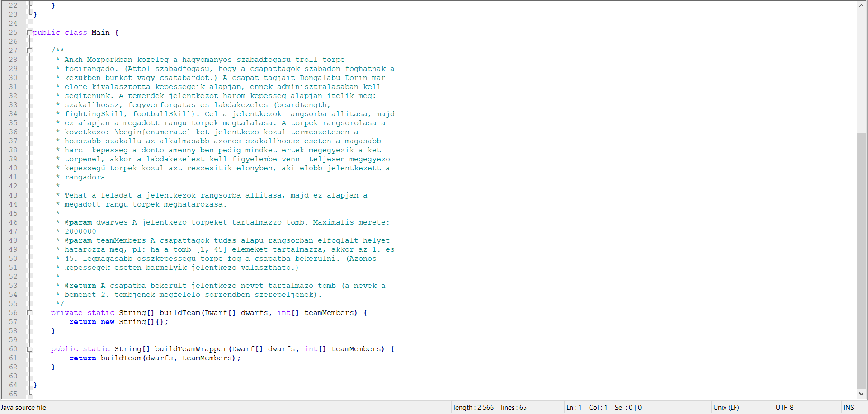Image resolution: width=868 pixels, height=414 pixels.
Task: Collapse the fold marker beside public class Main
Action: [29, 33]
